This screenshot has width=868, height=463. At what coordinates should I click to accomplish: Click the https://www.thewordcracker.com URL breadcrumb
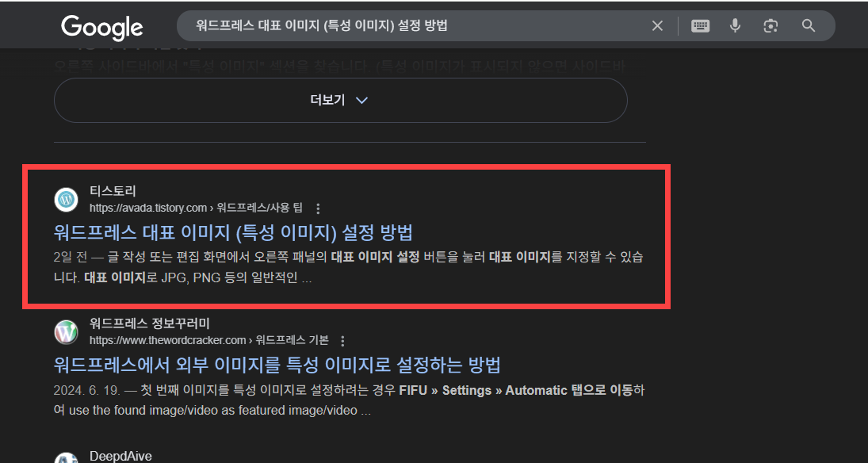coord(209,341)
